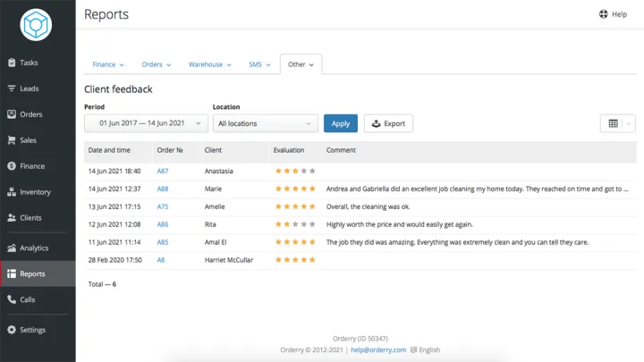Screen dimensions: 644x362
Task: Click help@orderry.com email link
Action: 378,349
